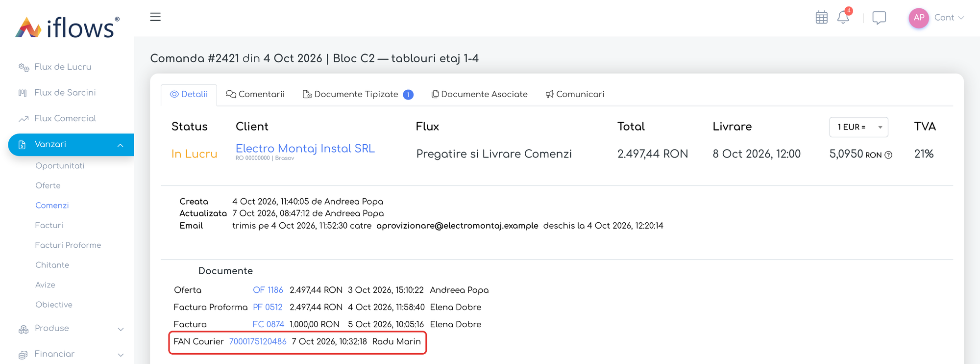Click delivery date 8 Oct 2026, 12:00
Viewport: 980px width, 364px height.
tap(757, 154)
